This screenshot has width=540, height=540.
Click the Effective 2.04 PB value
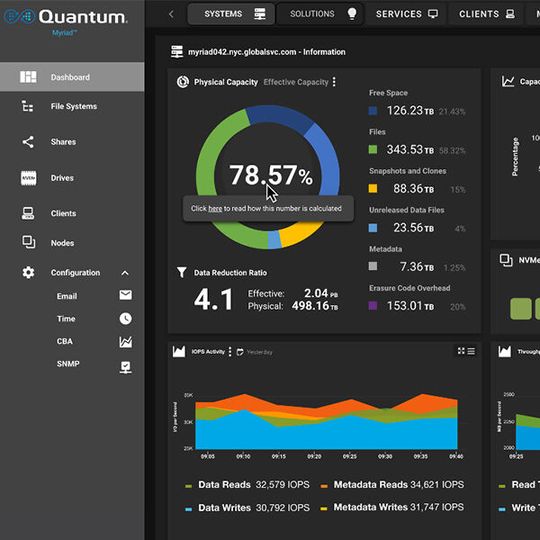(321, 293)
